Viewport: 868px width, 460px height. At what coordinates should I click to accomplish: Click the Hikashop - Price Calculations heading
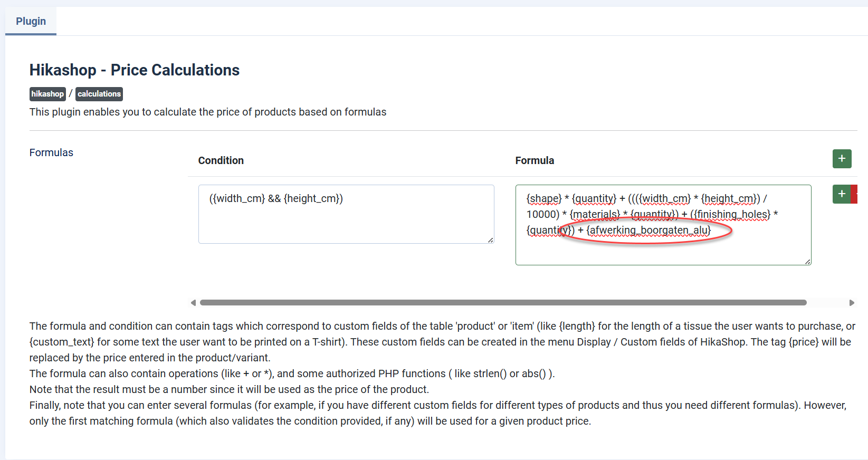click(135, 70)
